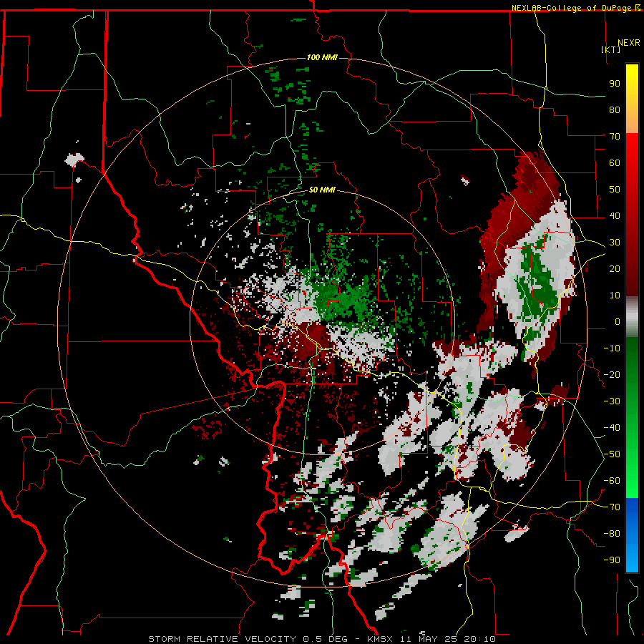Select the 0 value on velocity legend
This screenshot has height=644, width=644.
point(618,322)
